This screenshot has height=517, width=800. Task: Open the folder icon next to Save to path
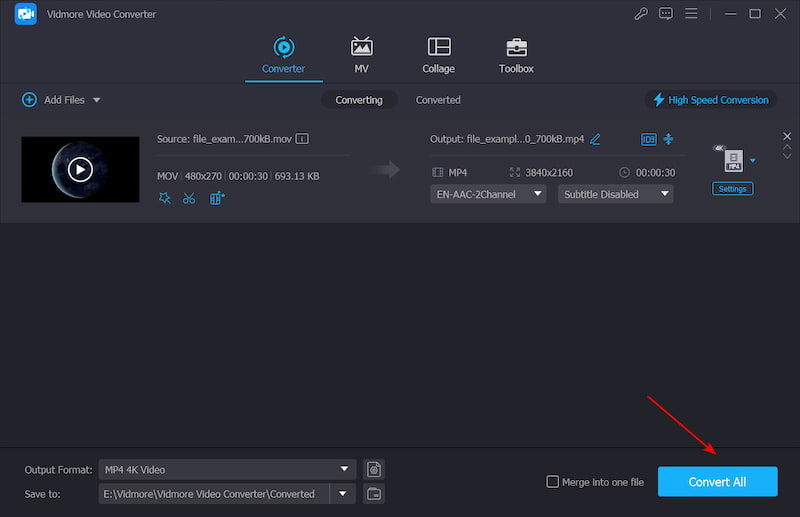[x=374, y=494]
